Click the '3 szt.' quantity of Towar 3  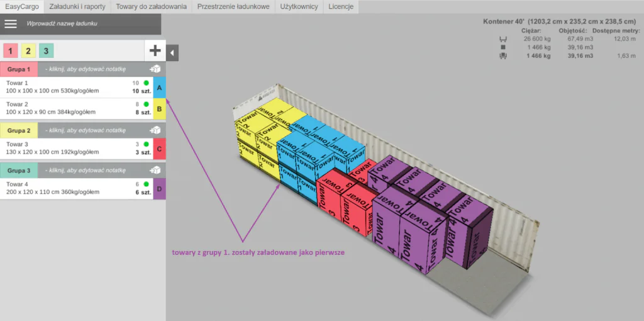pos(143,152)
